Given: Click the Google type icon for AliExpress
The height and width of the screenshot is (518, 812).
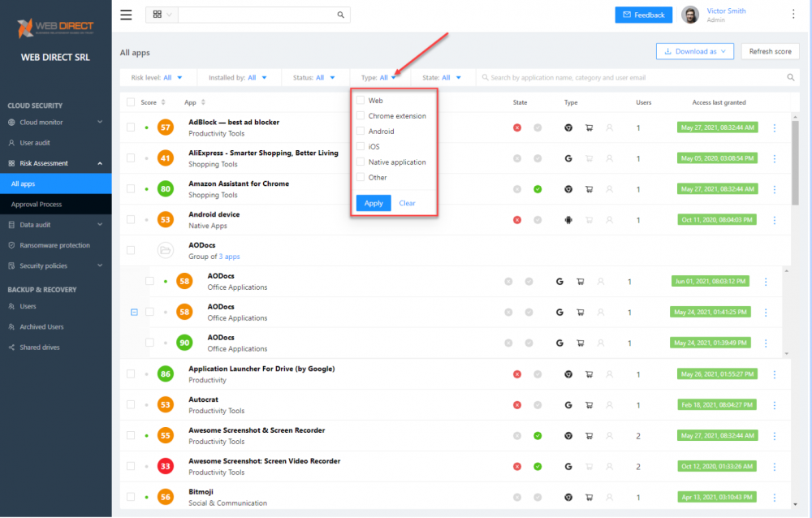Looking at the screenshot, I should click(x=568, y=158).
